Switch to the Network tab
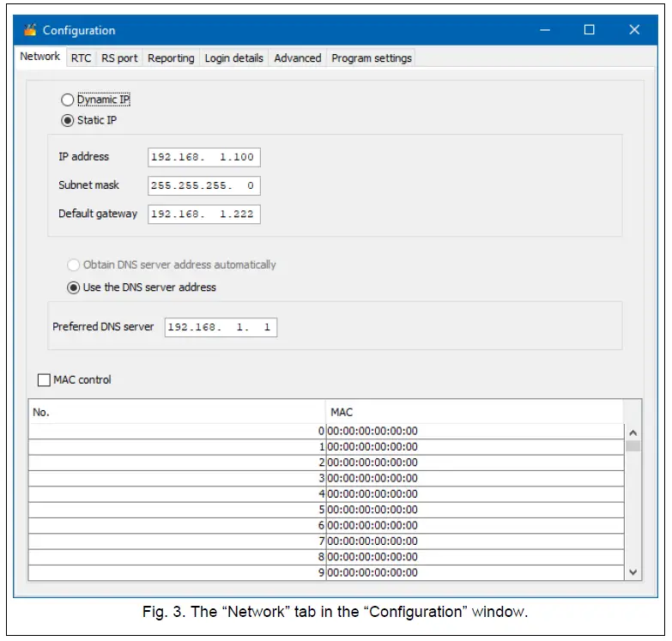Image resolution: width=672 pixels, height=641 pixels. [x=40, y=56]
